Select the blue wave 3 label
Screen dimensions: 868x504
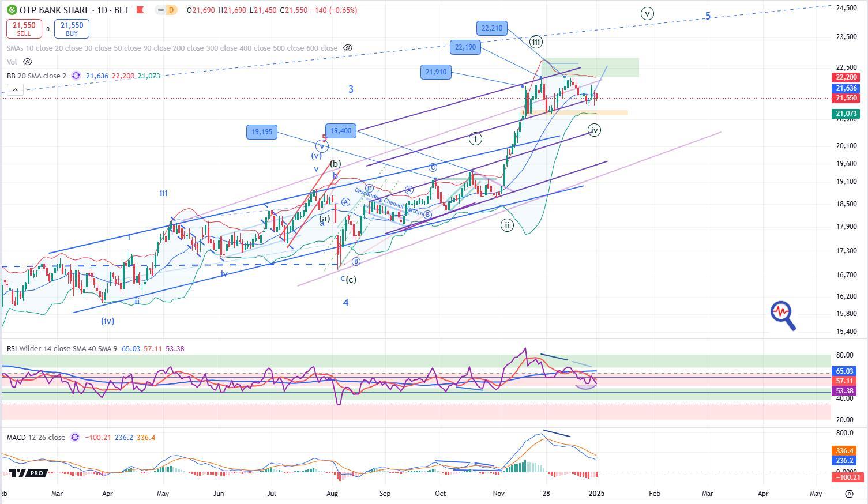pyautogui.click(x=351, y=89)
